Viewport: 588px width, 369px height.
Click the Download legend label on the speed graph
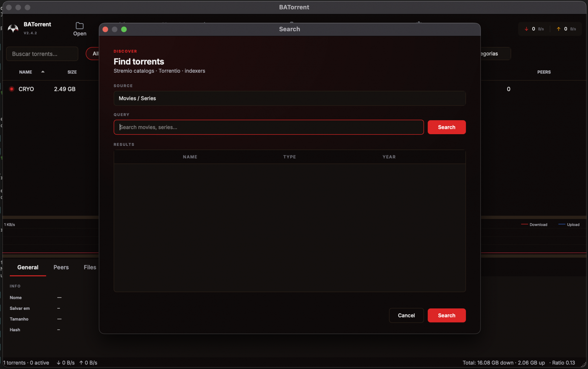point(538,225)
